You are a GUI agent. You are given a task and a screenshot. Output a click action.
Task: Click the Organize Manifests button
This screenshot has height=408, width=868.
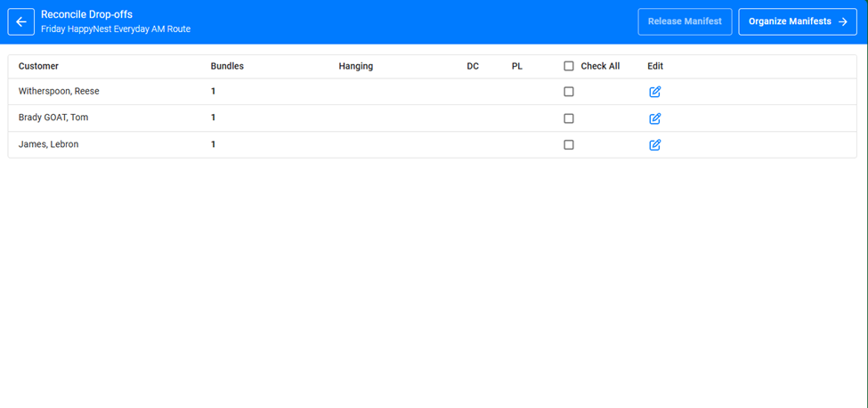(x=797, y=22)
